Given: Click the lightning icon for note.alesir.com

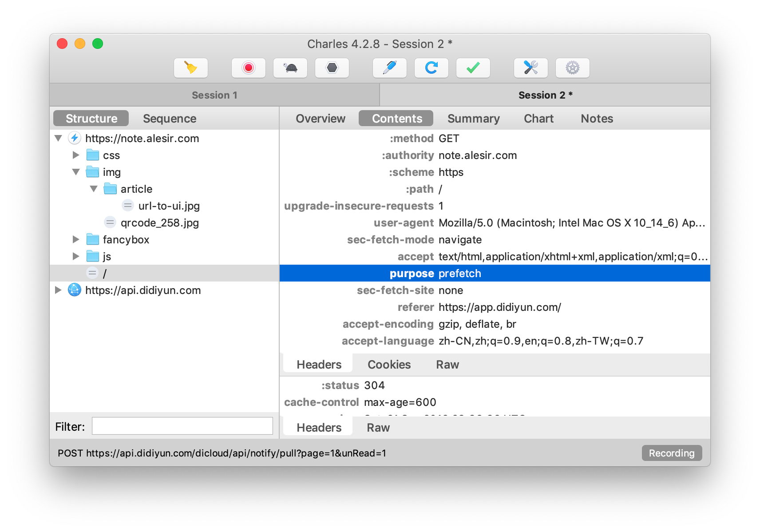Looking at the screenshot, I should pos(75,138).
